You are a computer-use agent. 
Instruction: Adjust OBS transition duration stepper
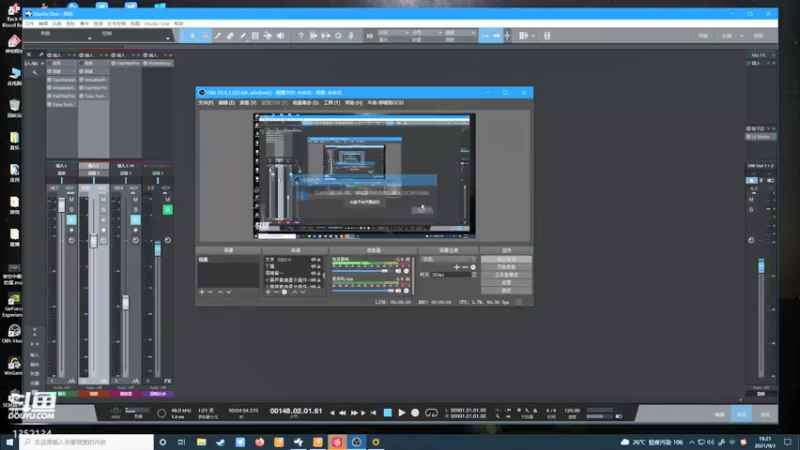[x=474, y=274]
